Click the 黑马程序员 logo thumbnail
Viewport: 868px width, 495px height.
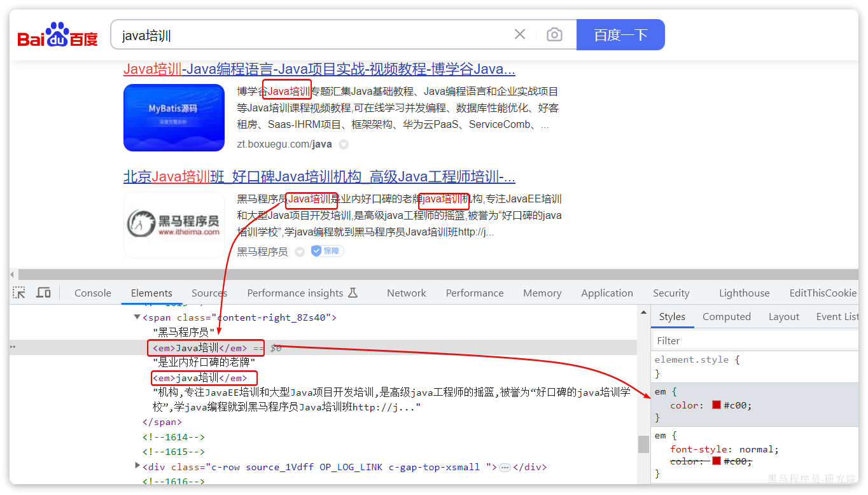[x=174, y=225]
